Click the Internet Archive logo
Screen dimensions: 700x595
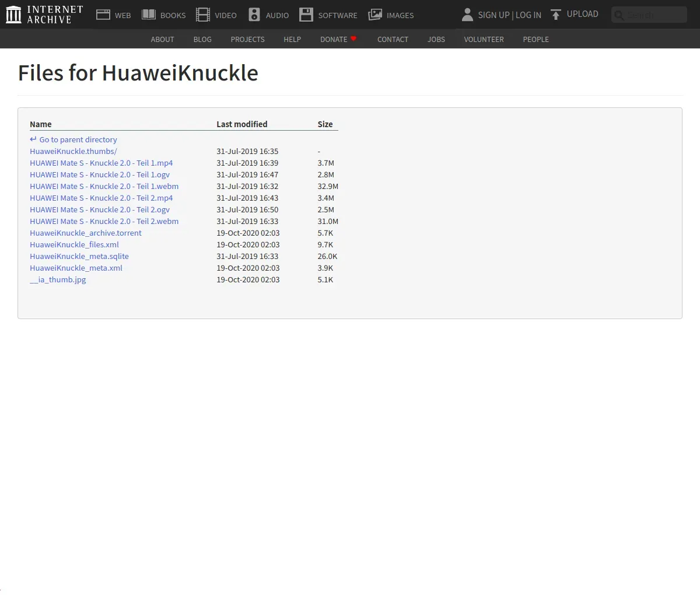[x=44, y=15]
